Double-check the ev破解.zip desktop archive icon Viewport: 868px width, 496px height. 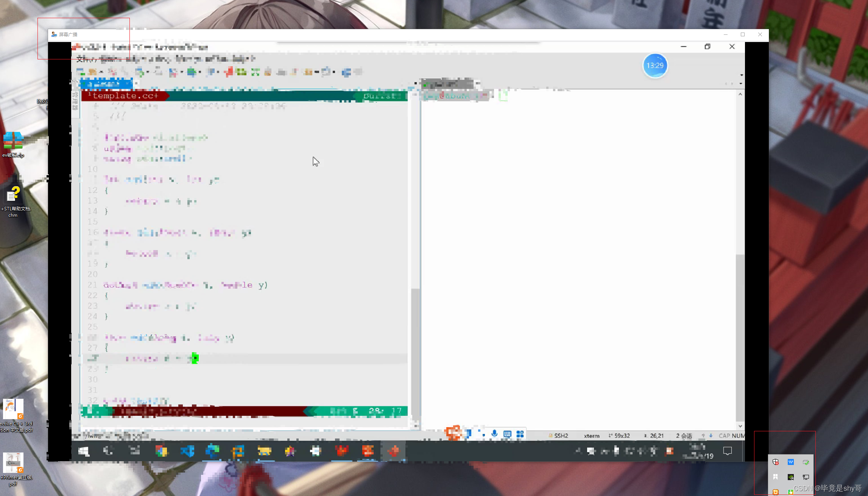tap(13, 141)
